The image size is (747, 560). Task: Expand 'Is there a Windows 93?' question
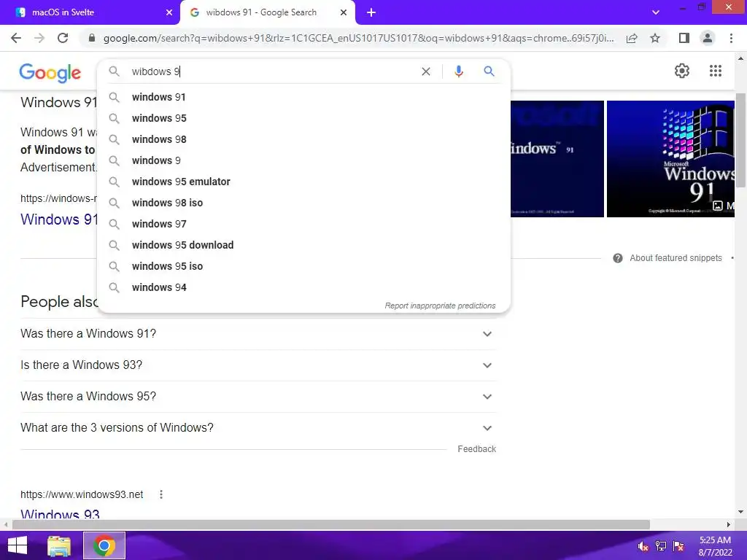[x=259, y=365]
